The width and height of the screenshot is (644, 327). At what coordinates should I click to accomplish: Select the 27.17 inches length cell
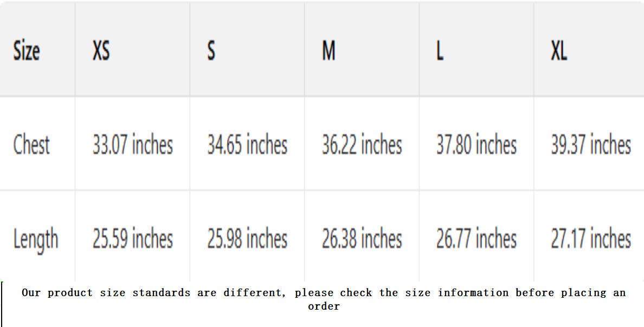(591, 239)
